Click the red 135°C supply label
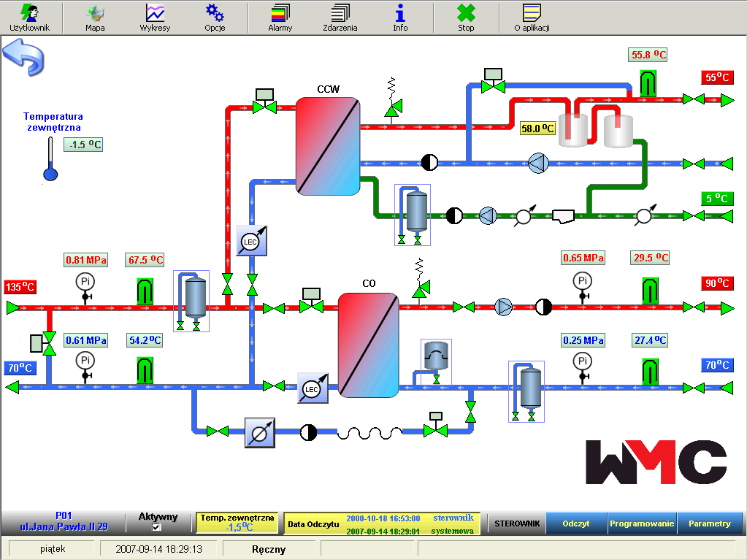 point(20,287)
